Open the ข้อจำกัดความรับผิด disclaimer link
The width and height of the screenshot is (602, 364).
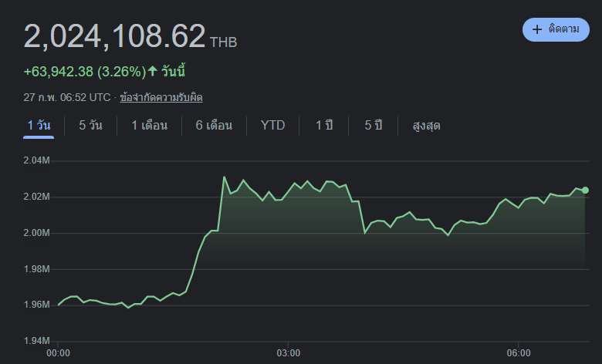tap(161, 97)
